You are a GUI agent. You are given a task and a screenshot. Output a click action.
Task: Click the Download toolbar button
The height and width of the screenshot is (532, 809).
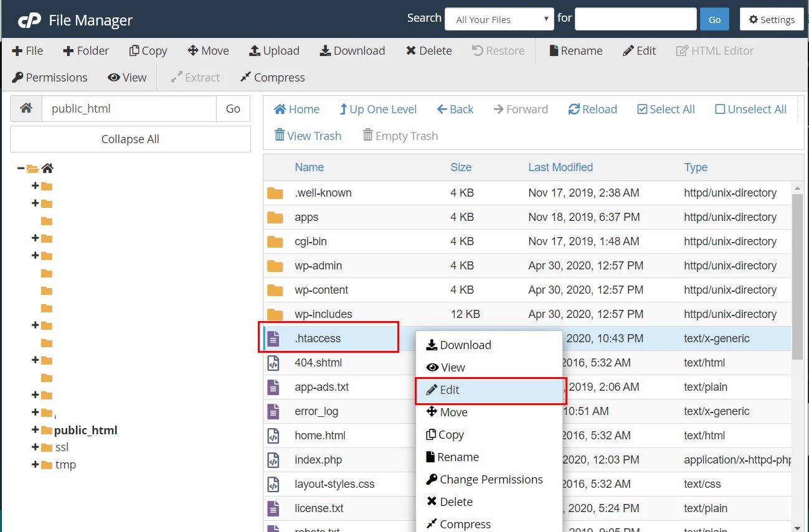click(352, 51)
